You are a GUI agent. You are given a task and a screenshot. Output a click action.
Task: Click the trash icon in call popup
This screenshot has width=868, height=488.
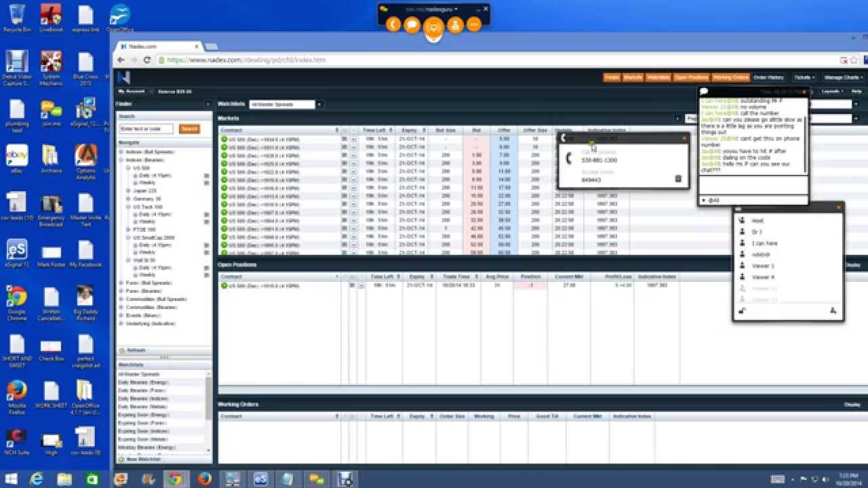point(678,179)
